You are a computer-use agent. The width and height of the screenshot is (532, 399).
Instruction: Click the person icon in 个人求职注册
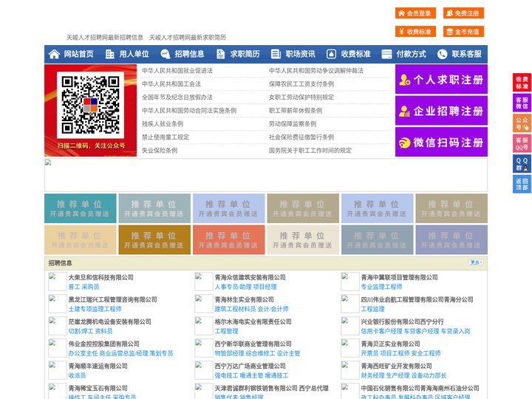404,80
